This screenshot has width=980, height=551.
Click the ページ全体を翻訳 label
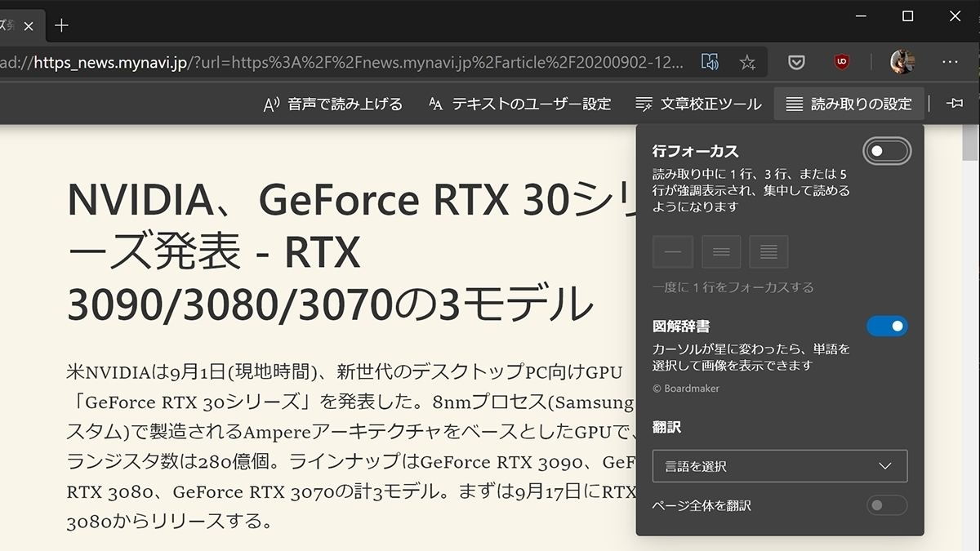702,506
